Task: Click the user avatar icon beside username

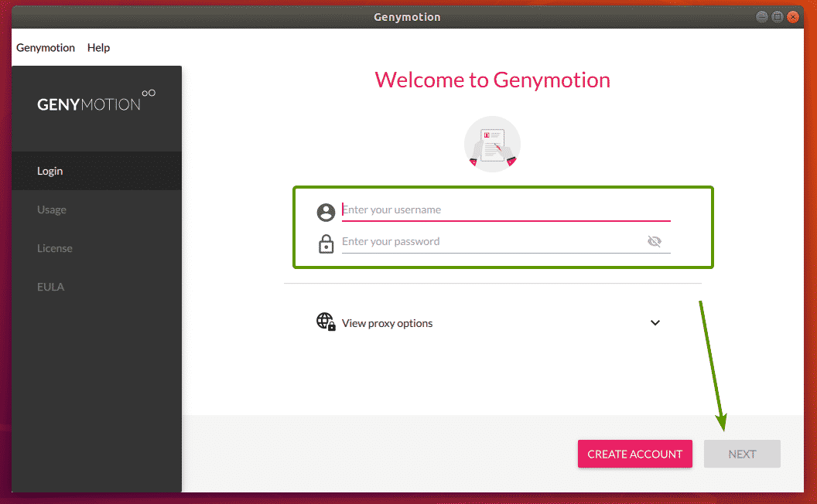Action: click(x=326, y=213)
